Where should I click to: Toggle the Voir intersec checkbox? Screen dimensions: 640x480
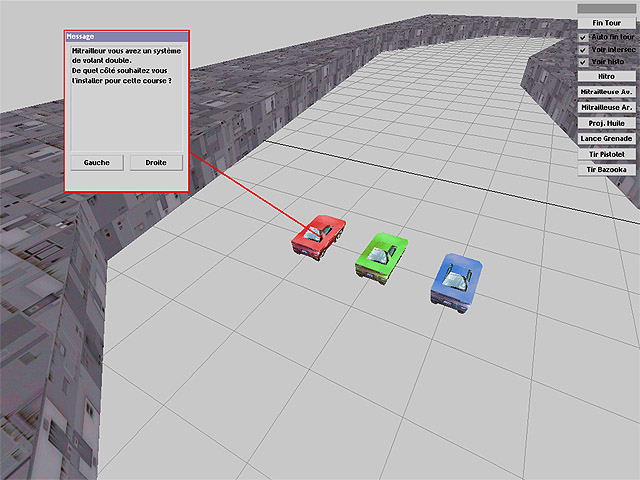pos(583,49)
